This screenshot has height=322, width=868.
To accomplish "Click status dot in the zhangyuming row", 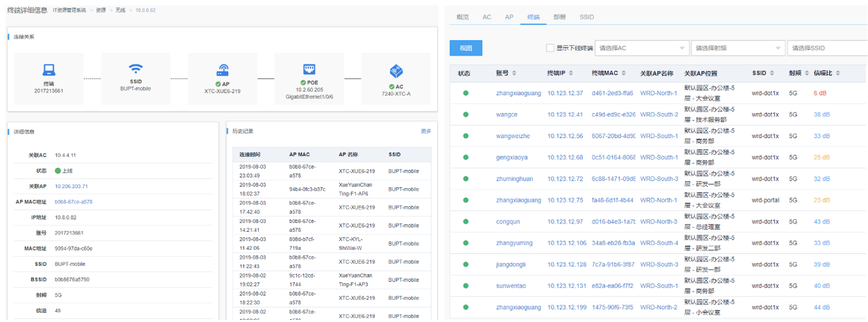I will (466, 243).
